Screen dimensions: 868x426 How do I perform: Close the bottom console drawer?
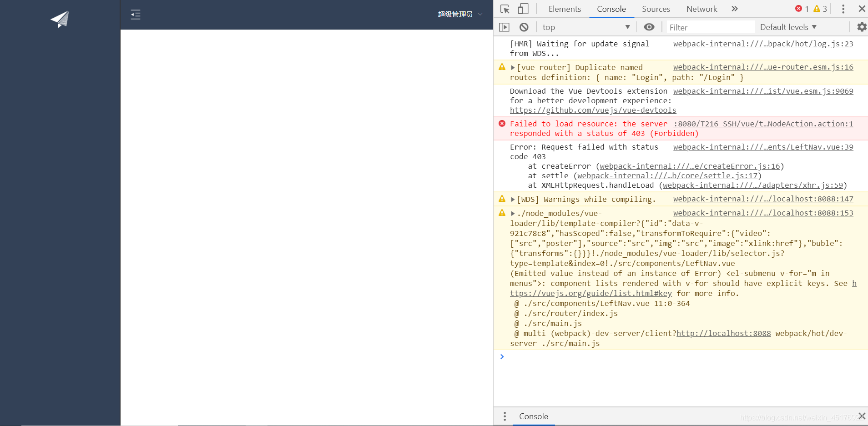862,416
